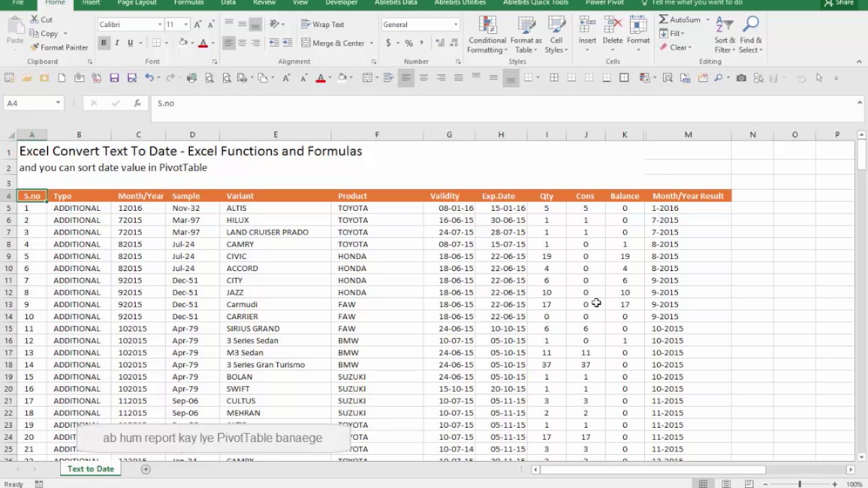The height and width of the screenshot is (488, 868).
Task: Click the Font Color red A in ribbon
Action: pyautogui.click(x=203, y=43)
